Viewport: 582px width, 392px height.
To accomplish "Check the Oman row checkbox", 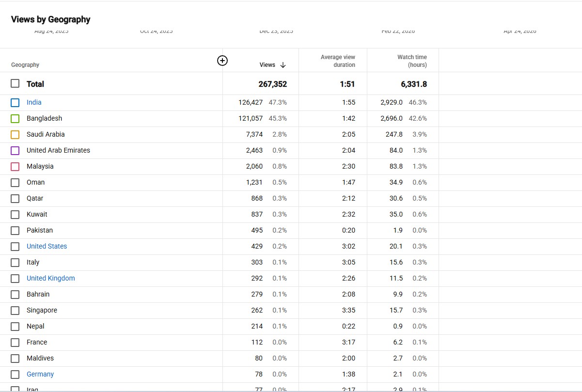I will 15,183.
